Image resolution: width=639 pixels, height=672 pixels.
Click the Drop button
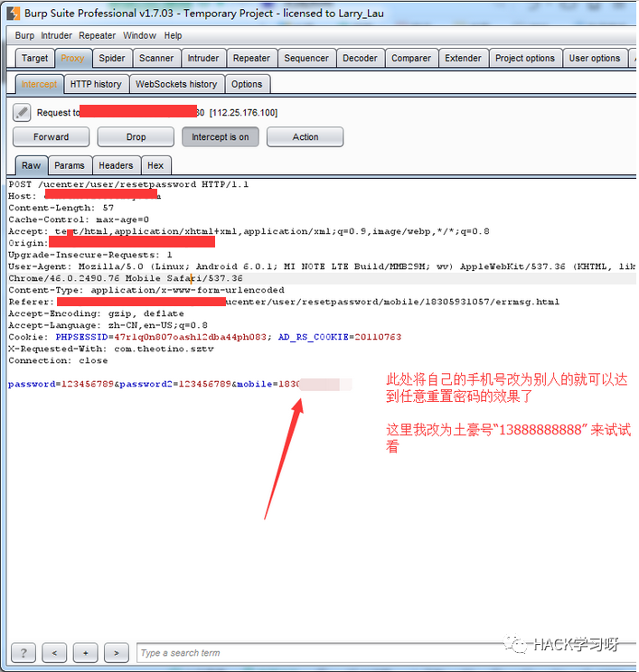pyautogui.click(x=136, y=136)
